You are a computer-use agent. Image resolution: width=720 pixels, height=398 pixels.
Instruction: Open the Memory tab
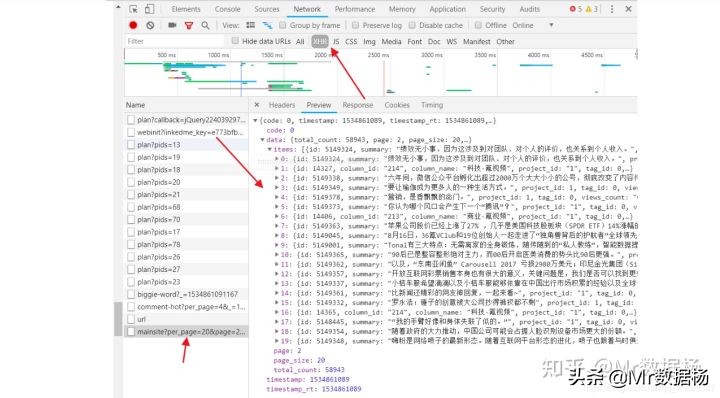tap(402, 9)
